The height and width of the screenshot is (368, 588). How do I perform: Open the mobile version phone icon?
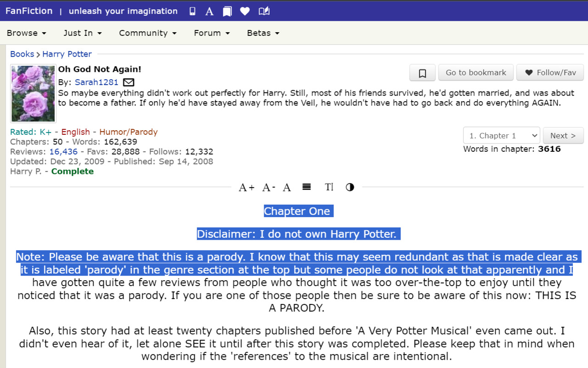point(192,11)
